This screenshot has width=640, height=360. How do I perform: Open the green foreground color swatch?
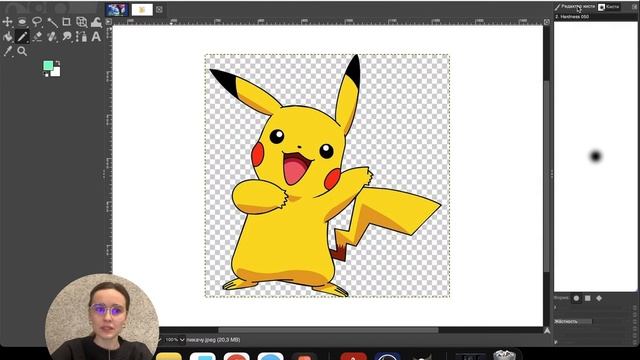pyautogui.click(x=48, y=65)
